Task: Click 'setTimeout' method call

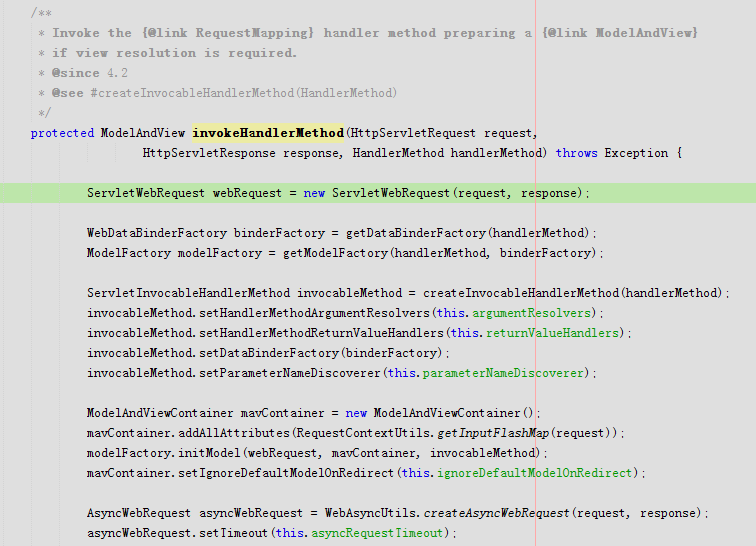Action: [x=233, y=533]
